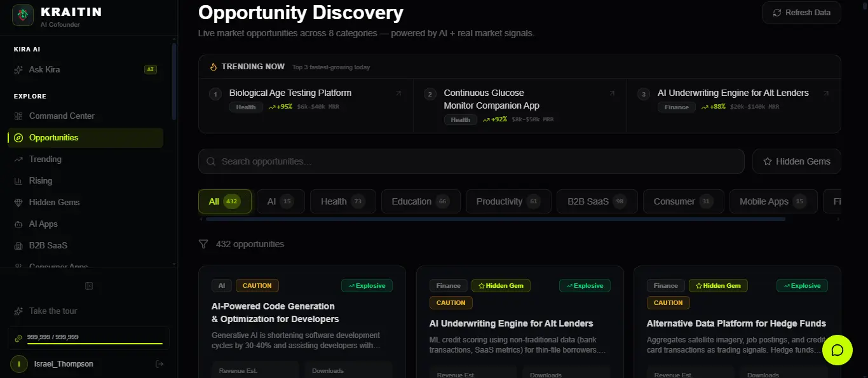The image size is (868, 378).
Task: Select the Health category tab
Action: point(343,201)
